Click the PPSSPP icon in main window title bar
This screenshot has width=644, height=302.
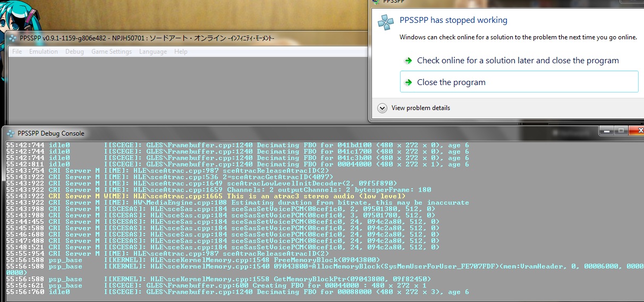(11, 38)
